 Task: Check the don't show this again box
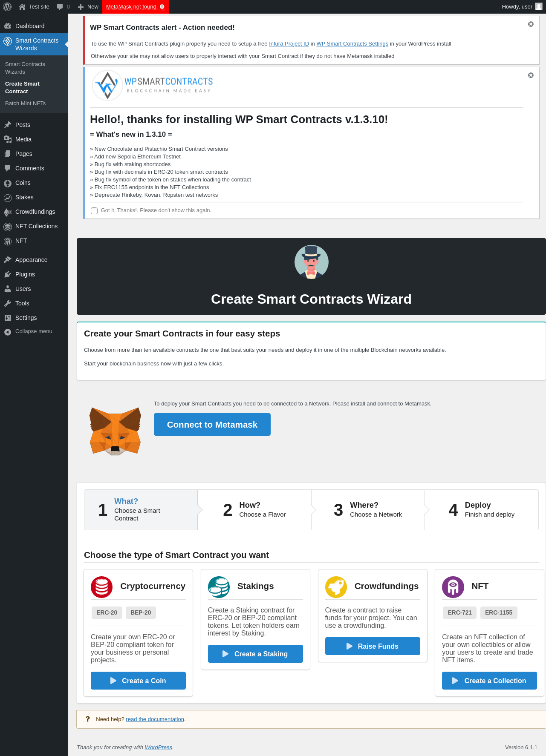(94, 211)
